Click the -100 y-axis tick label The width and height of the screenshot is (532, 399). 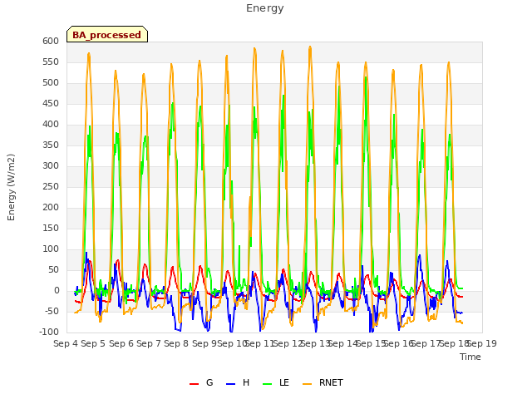click(x=49, y=332)
